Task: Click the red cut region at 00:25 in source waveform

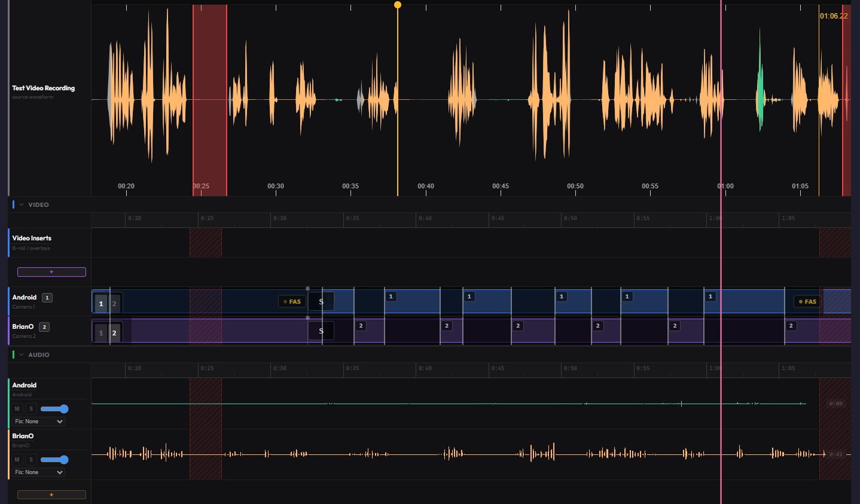Action: click(x=210, y=100)
